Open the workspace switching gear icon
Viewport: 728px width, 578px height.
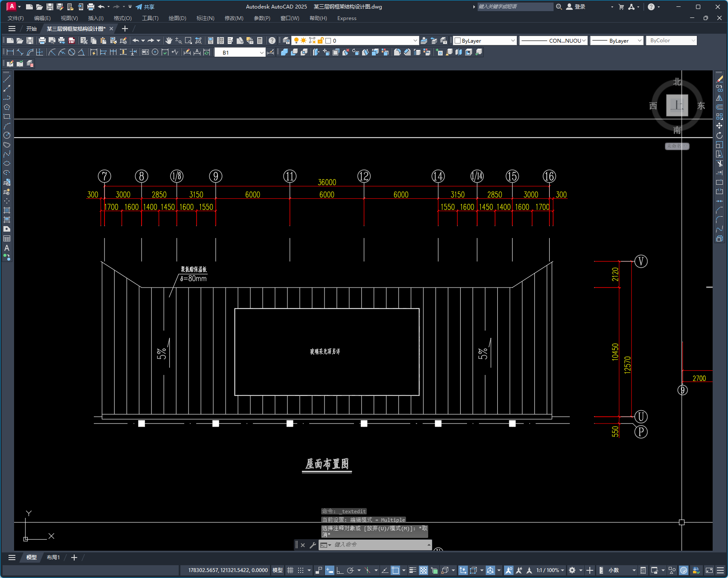(x=572, y=570)
